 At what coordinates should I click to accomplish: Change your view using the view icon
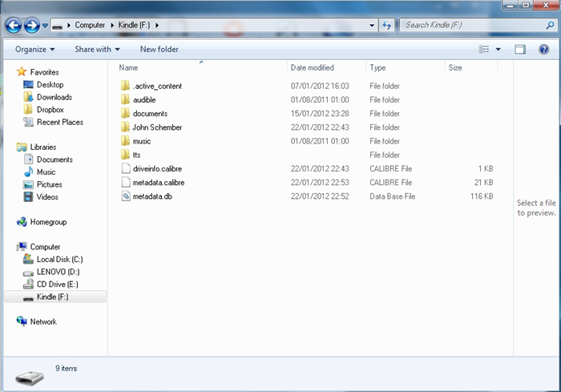click(484, 50)
